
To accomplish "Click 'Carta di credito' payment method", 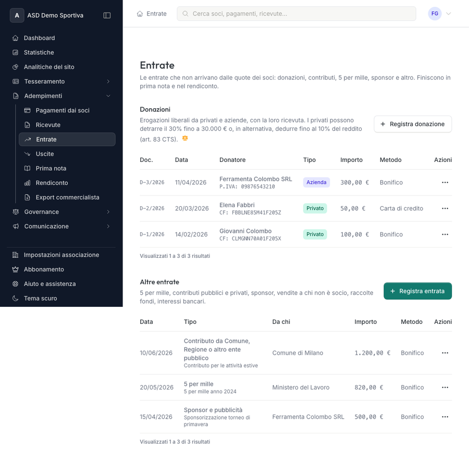I will point(401,208).
